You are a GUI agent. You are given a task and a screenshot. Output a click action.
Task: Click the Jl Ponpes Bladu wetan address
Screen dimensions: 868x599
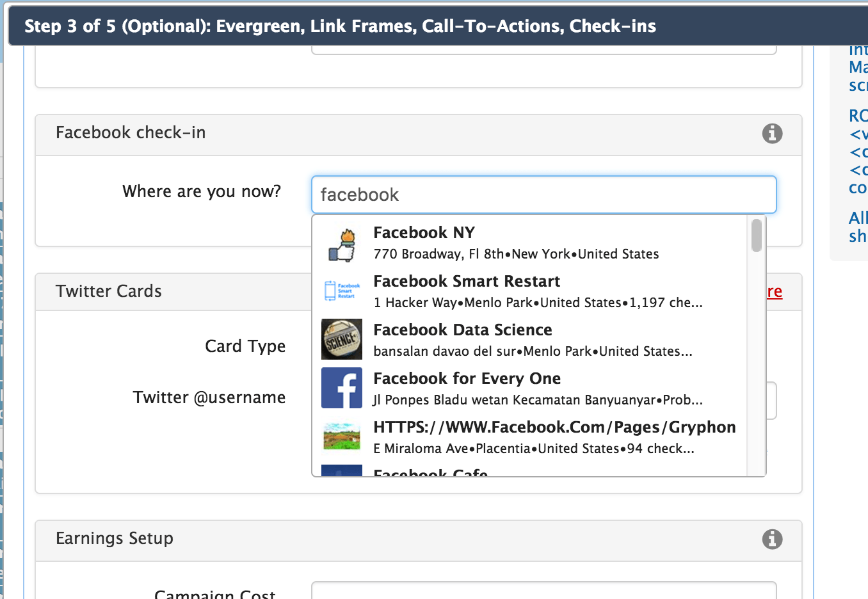pyautogui.click(x=538, y=400)
